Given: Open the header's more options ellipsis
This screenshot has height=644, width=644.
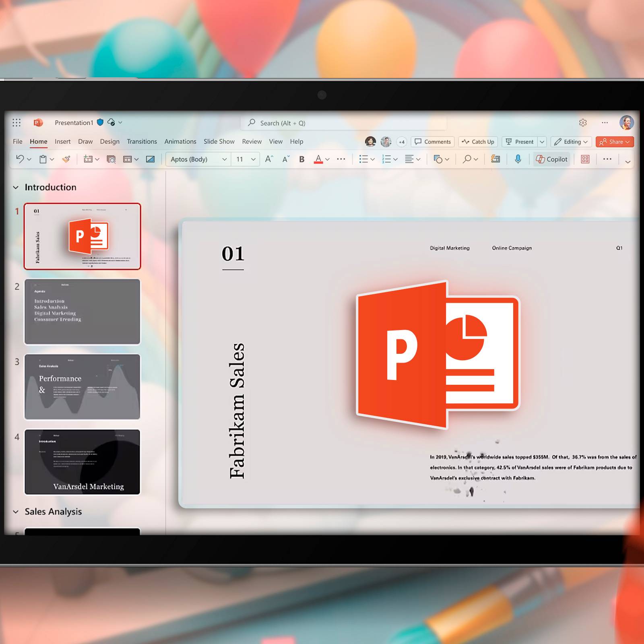Looking at the screenshot, I should pos(605,123).
